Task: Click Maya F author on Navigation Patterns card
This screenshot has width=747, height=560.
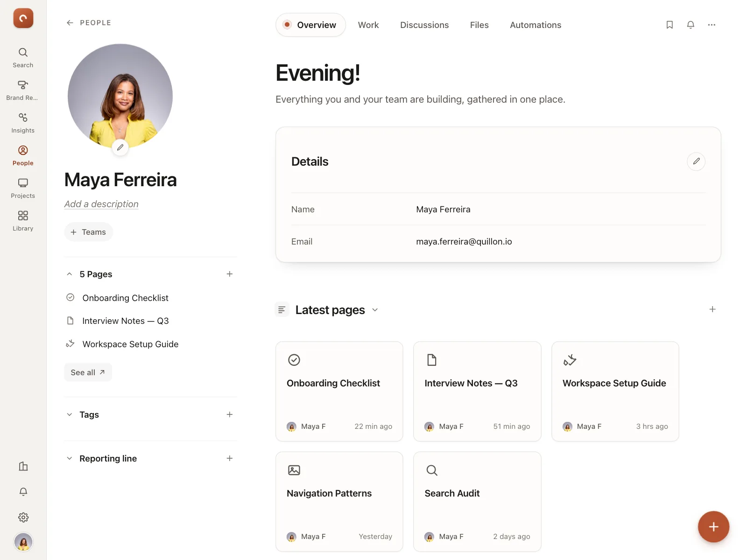Action: (306, 537)
